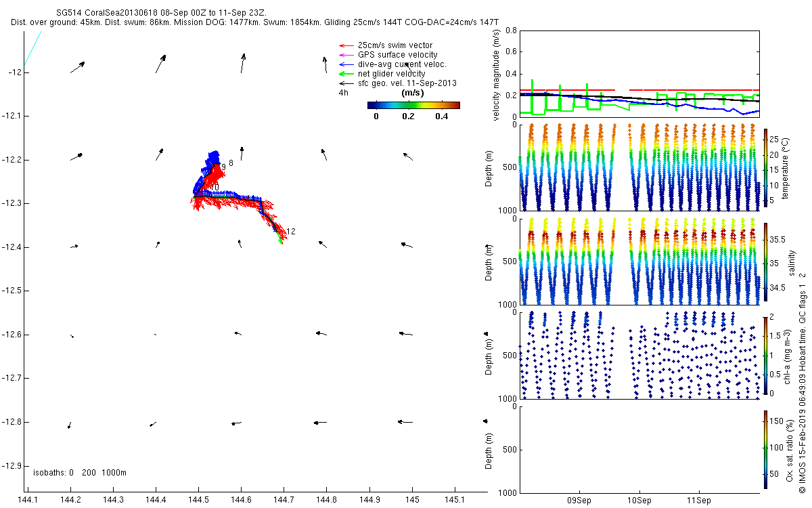Select the '25cm/s swim vector' legend label
This screenshot has height=508, width=812.
pyautogui.click(x=394, y=45)
